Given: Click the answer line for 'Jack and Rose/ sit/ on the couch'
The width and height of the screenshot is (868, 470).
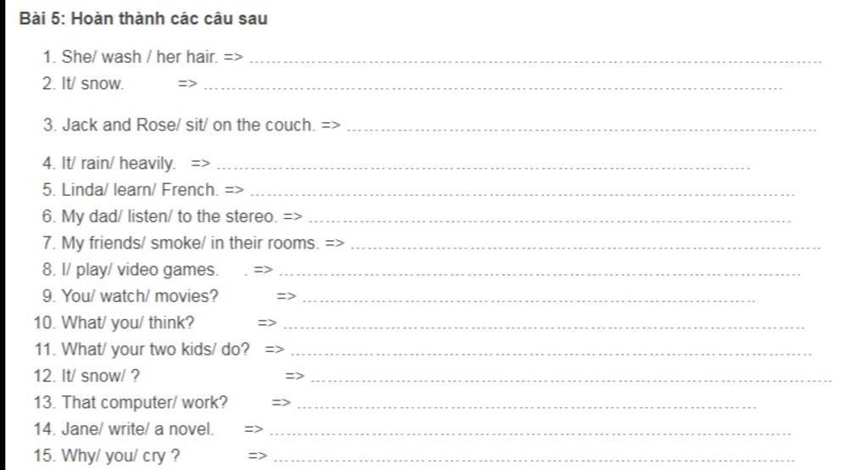Looking at the screenshot, I should [581, 130].
